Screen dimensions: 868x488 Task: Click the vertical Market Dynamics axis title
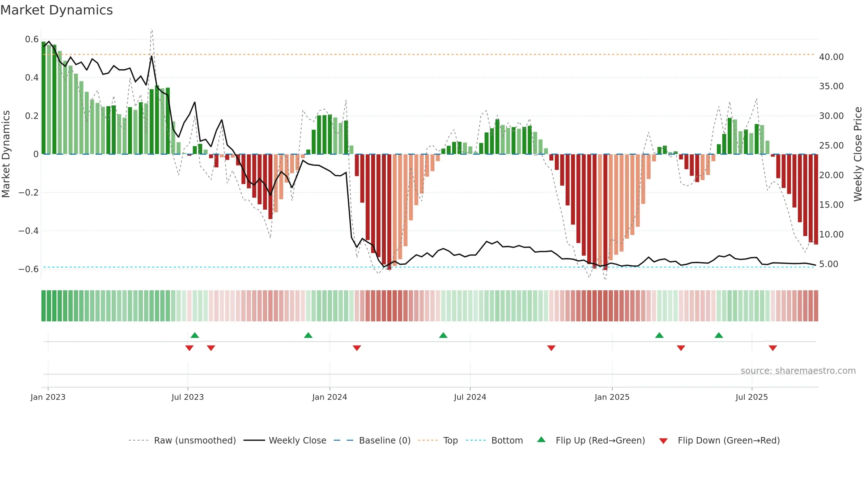6,154
